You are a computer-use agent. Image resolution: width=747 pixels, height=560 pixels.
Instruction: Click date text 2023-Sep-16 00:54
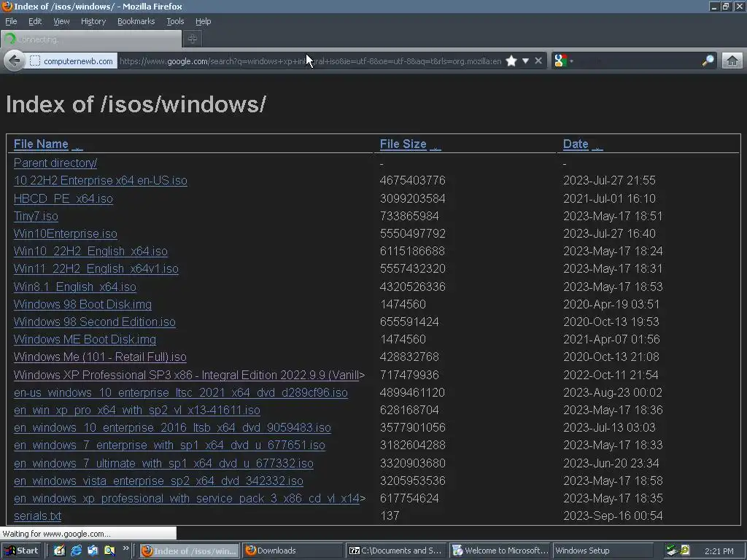tap(613, 516)
